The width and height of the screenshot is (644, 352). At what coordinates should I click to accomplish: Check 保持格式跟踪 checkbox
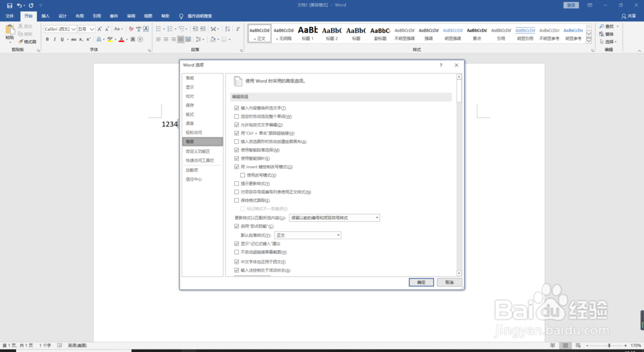click(236, 200)
